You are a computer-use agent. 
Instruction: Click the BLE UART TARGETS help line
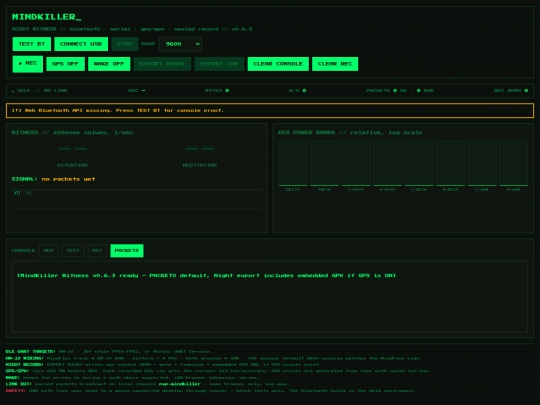coord(108,352)
